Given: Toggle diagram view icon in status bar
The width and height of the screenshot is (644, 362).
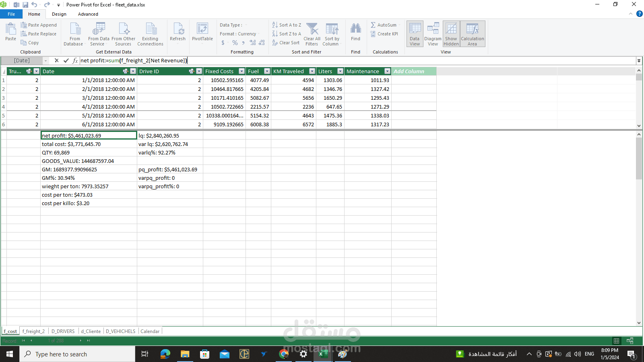Looking at the screenshot, I should (630, 341).
